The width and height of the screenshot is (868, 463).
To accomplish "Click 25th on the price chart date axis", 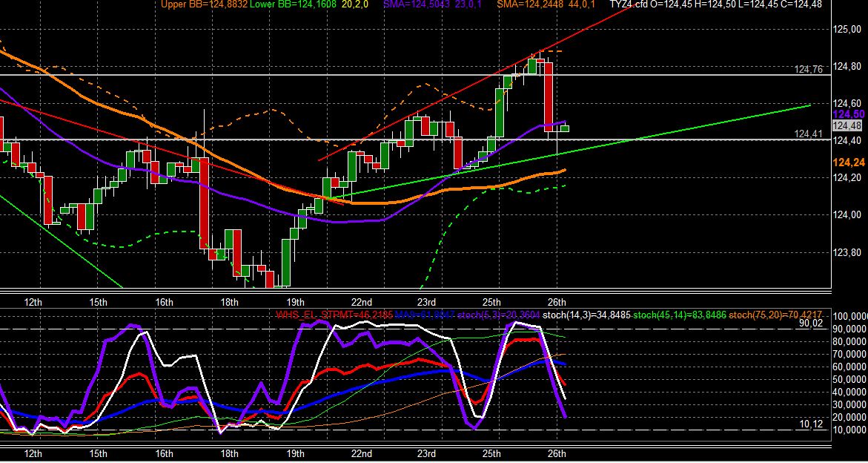I will [491, 302].
